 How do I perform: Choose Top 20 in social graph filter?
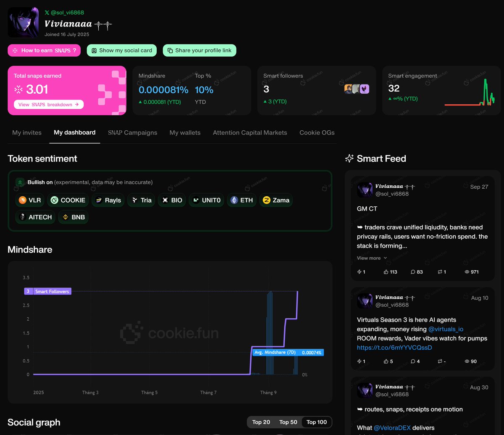click(261, 422)
